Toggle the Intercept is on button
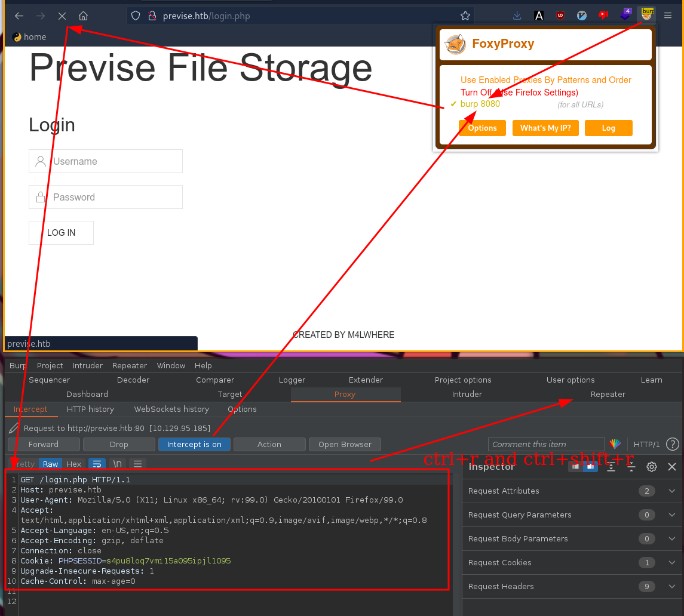The height and width of the screenshot is (616, 684). point(194,444)
